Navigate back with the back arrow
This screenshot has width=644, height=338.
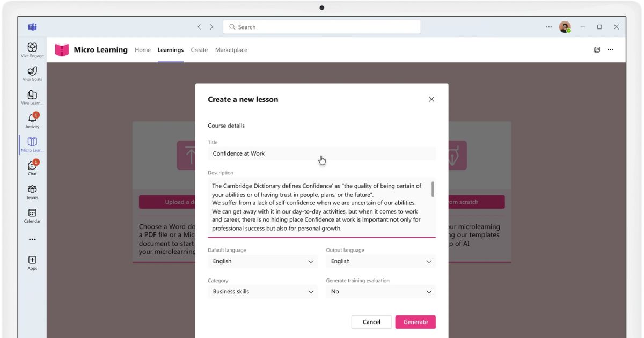click(199, 27)
